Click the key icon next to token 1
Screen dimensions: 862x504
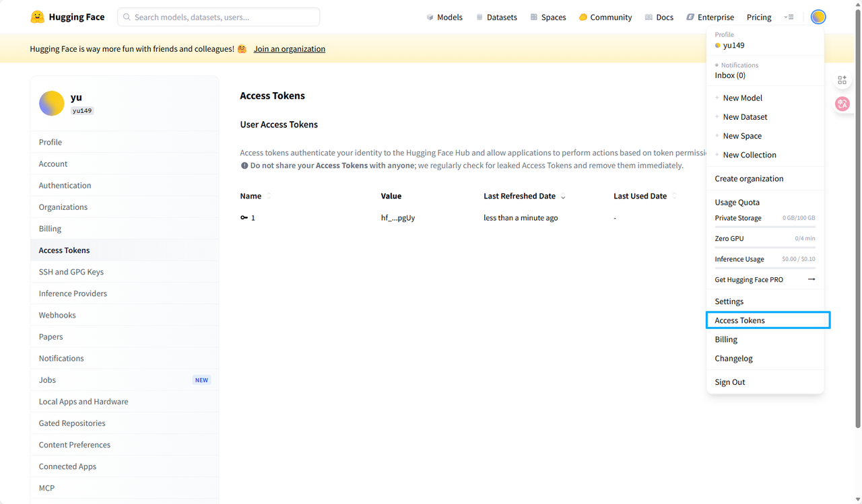(244, 218)
